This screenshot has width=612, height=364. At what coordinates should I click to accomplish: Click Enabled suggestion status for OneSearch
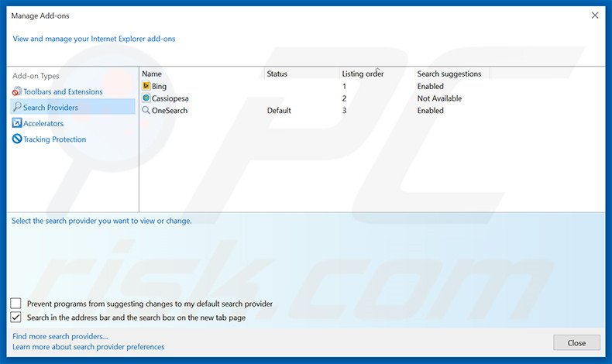[x=431, y=111]
